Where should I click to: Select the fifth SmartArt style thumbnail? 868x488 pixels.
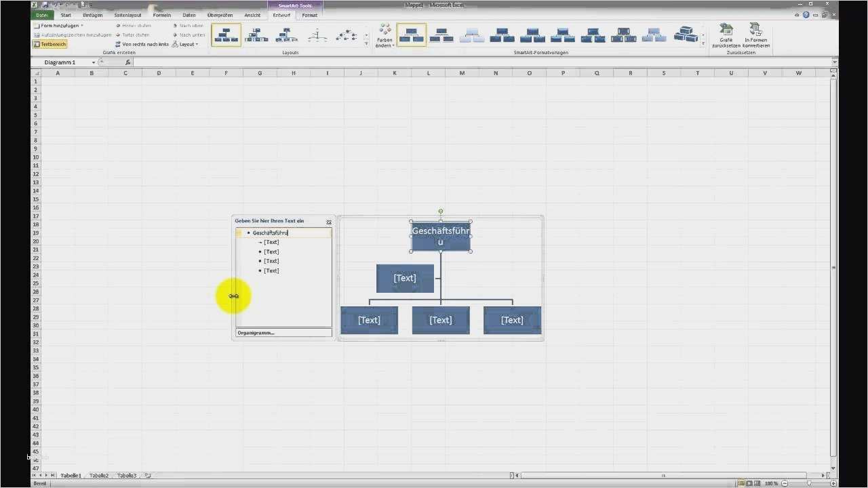532,35
